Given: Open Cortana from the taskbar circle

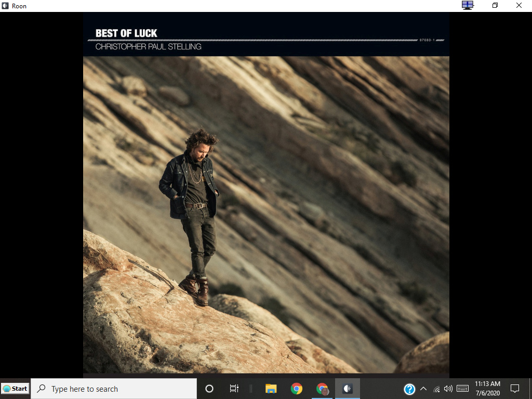Looking at the screenshot, I should (209, 389).
